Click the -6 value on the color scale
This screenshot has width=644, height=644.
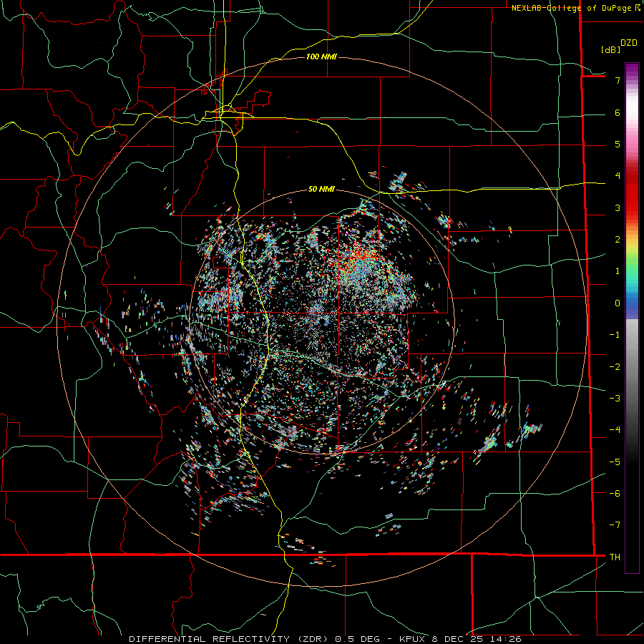pyautogui.click(x=615, y=494)
